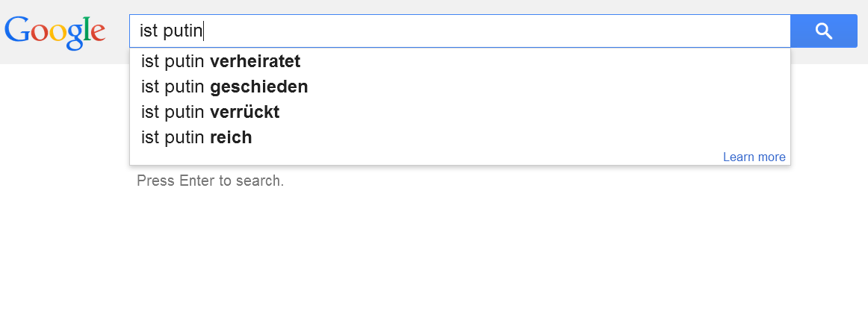Viewport: 868px width, 326px height.
Task: Click the bold word 'reich'
Action: pos(231,138)
